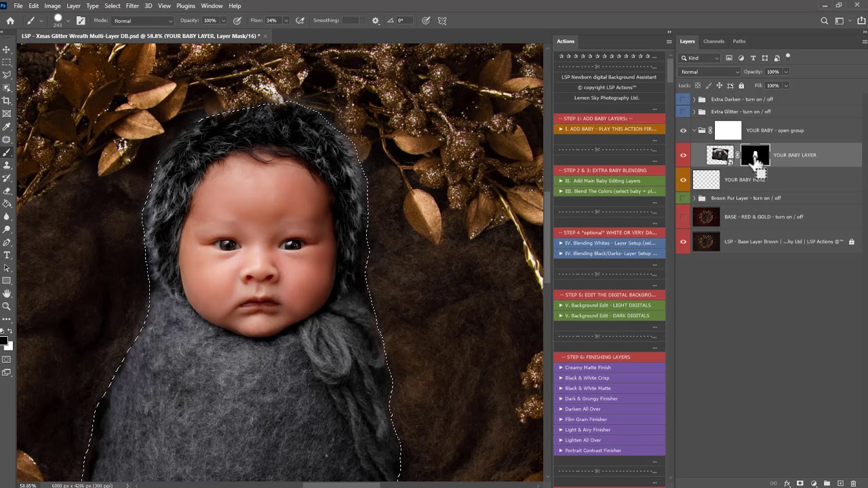Open the brush settings panel icon

click(x=81, y=21)
